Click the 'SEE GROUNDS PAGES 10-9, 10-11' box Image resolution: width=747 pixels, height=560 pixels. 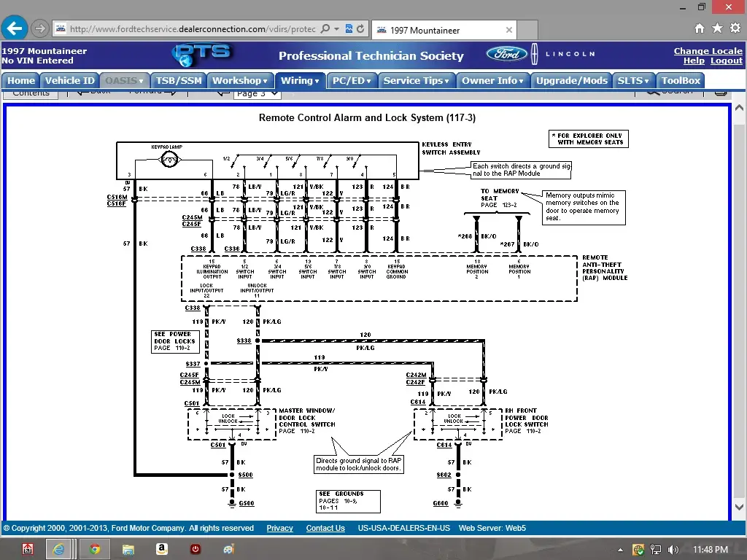[x=348, y=501]
